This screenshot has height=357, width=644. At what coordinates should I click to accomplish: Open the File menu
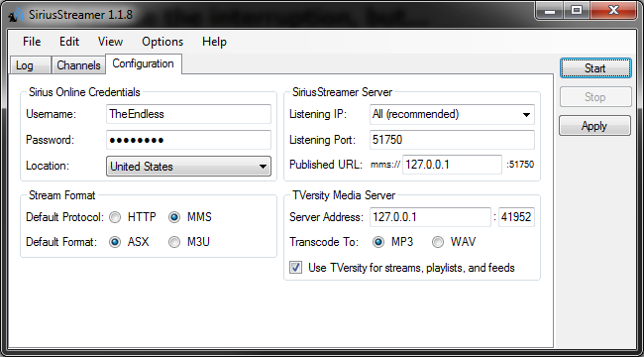[32, 42]
